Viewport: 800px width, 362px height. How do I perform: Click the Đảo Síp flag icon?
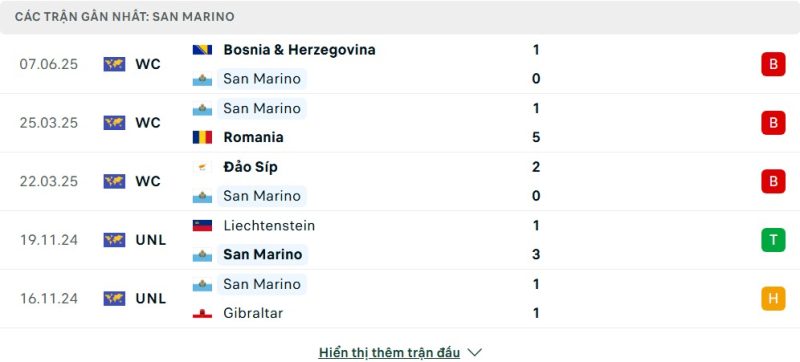(x=202, y=167)
